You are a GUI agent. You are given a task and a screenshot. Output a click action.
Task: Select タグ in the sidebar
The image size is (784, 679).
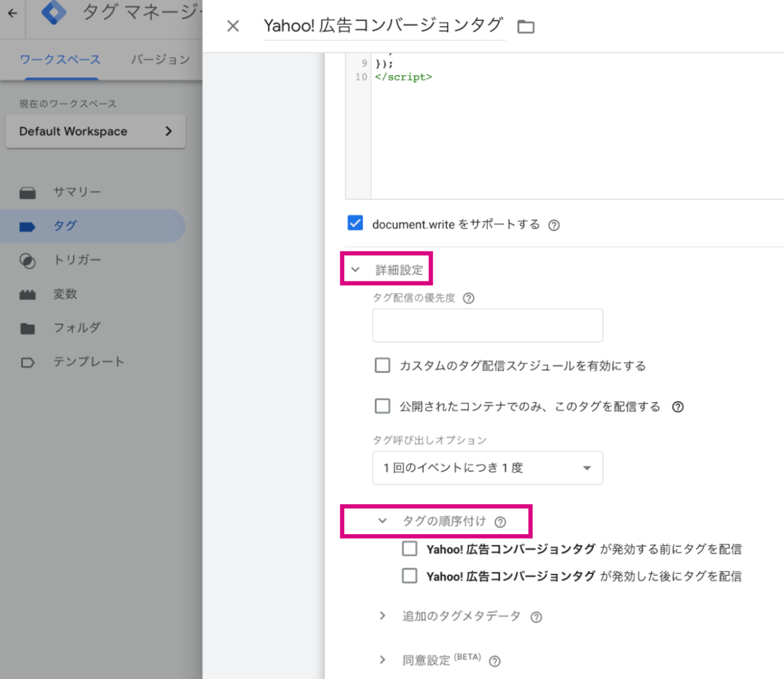point(93,226)
